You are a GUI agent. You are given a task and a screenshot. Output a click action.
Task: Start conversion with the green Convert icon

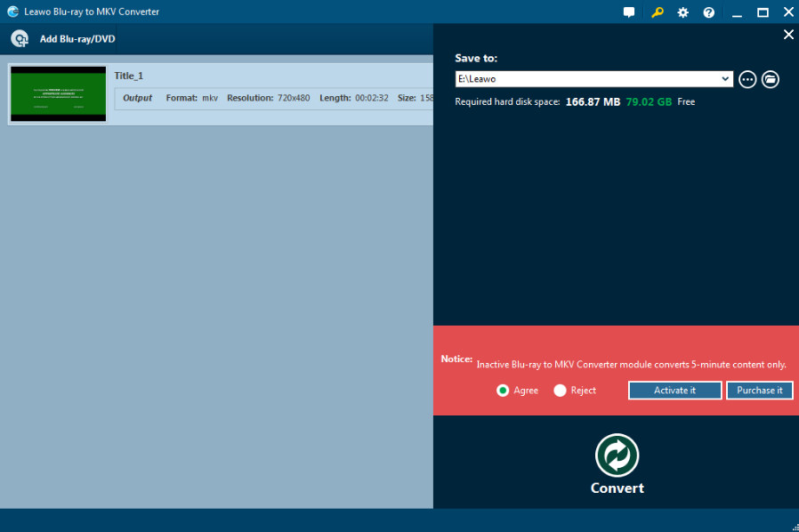(617, 455)
